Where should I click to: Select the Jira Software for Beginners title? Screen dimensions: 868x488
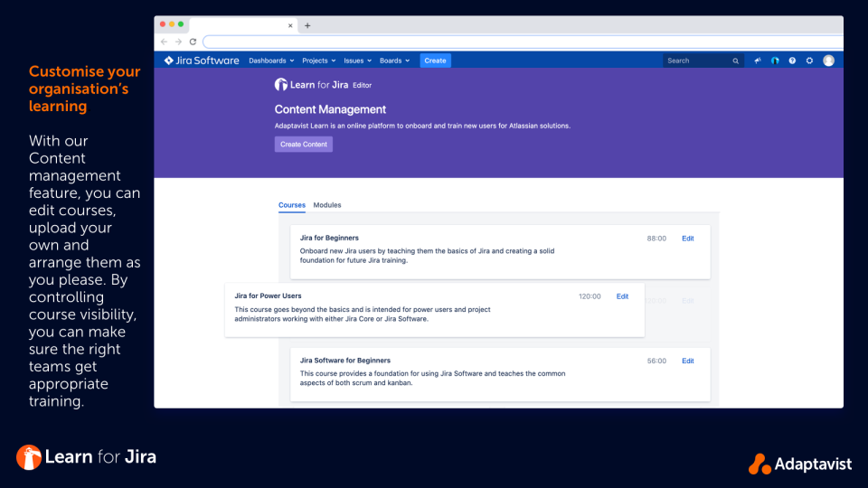coord(344,361)
